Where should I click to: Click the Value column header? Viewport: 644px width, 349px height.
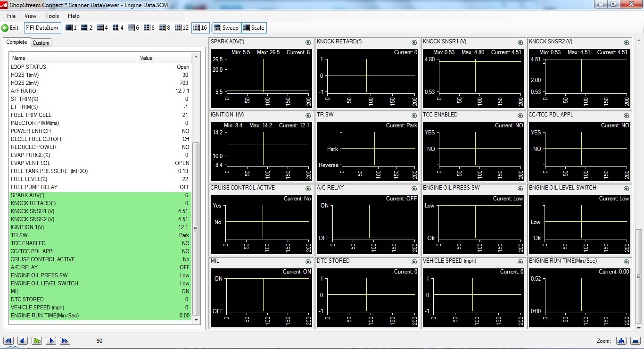pos(165,58)
